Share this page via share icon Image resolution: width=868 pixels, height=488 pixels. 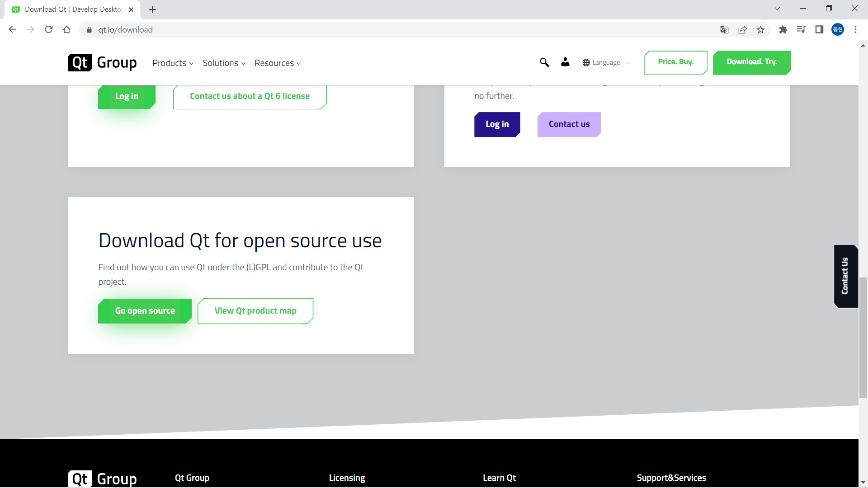point(742,30)
